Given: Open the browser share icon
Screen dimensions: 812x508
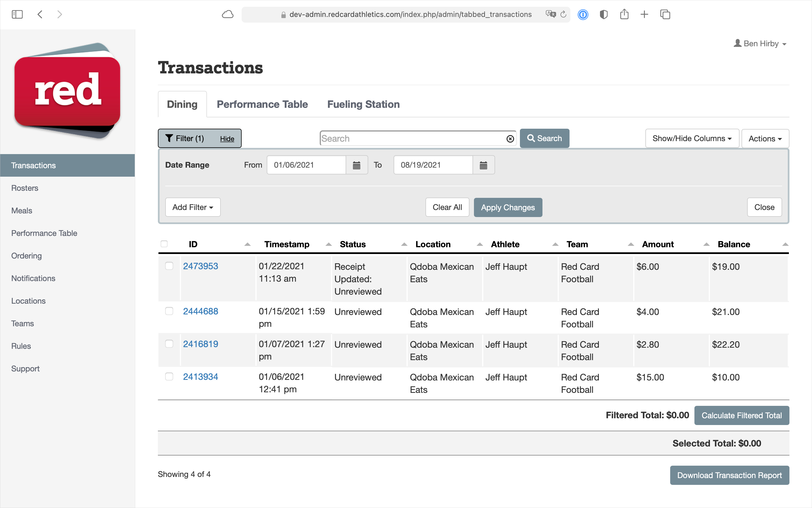Looking at the screenshot, I should (624, 14).
